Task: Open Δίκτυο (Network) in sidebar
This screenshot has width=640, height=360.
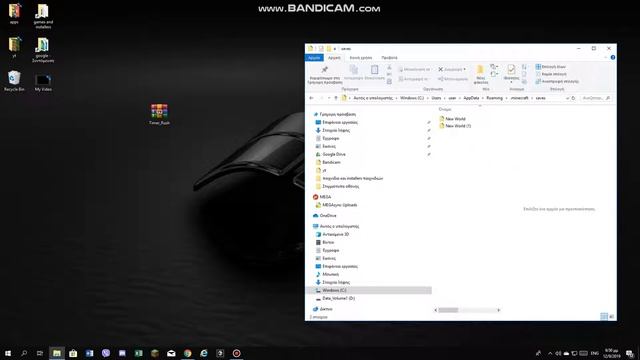Action: (322, 309)
